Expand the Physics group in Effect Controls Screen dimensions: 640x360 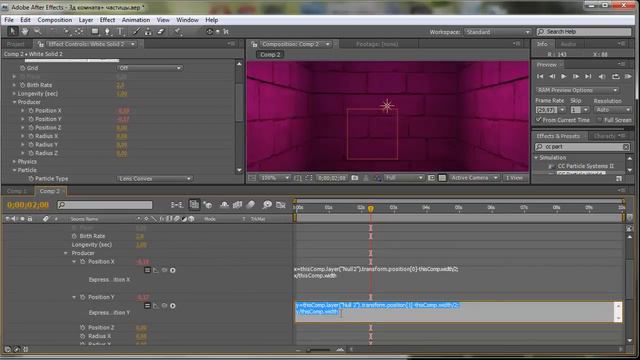(x=14, y=162)
